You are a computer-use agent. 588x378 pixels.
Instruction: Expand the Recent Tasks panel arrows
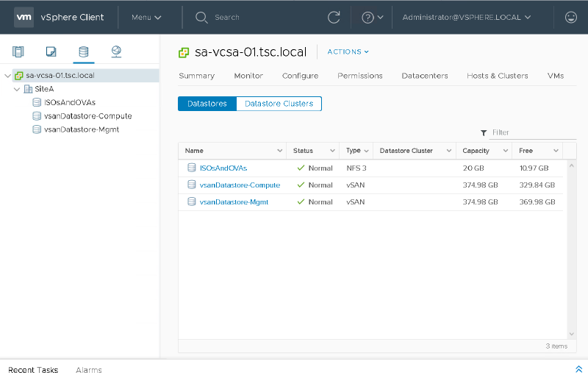578,369
